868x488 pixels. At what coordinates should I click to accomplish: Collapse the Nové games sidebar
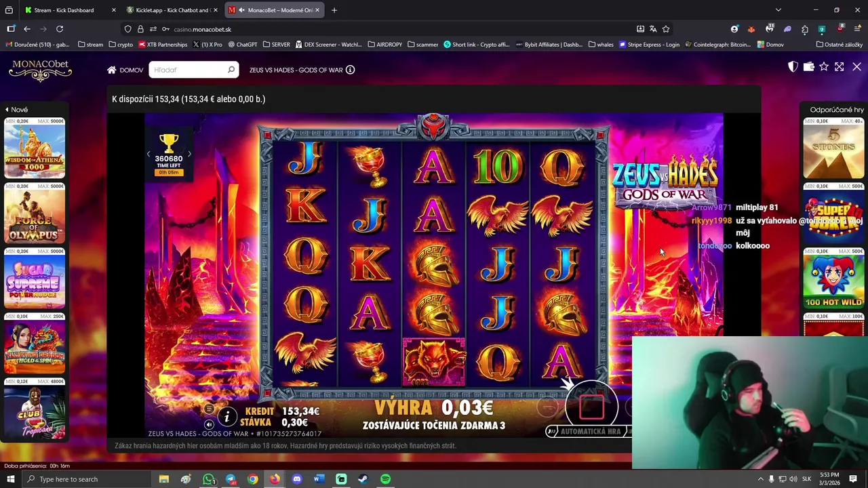click(17, 110)
